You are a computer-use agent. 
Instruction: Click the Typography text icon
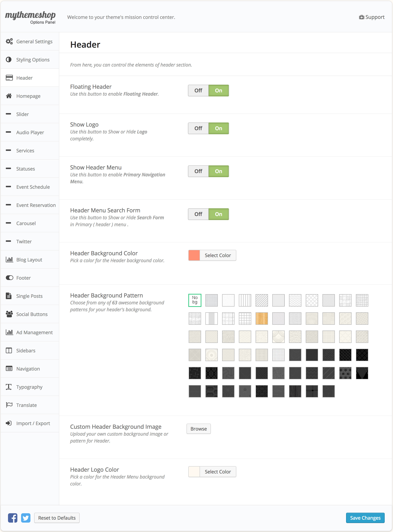(x=9, y=387)
